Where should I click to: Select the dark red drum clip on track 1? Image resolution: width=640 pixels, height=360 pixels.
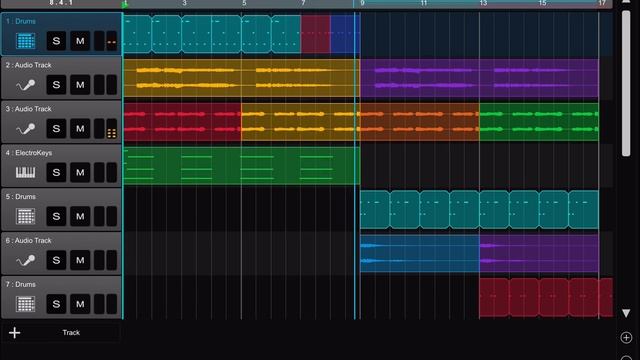coord(316,34)
